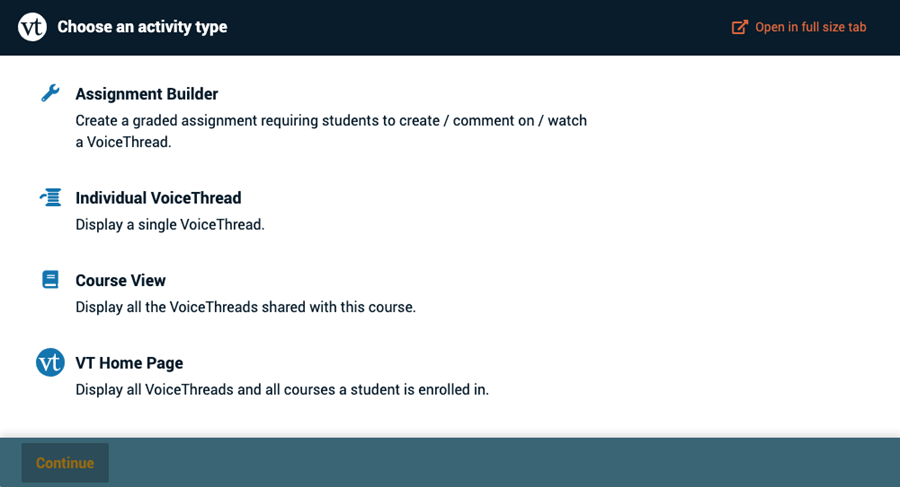Select the Course View title

120,281
